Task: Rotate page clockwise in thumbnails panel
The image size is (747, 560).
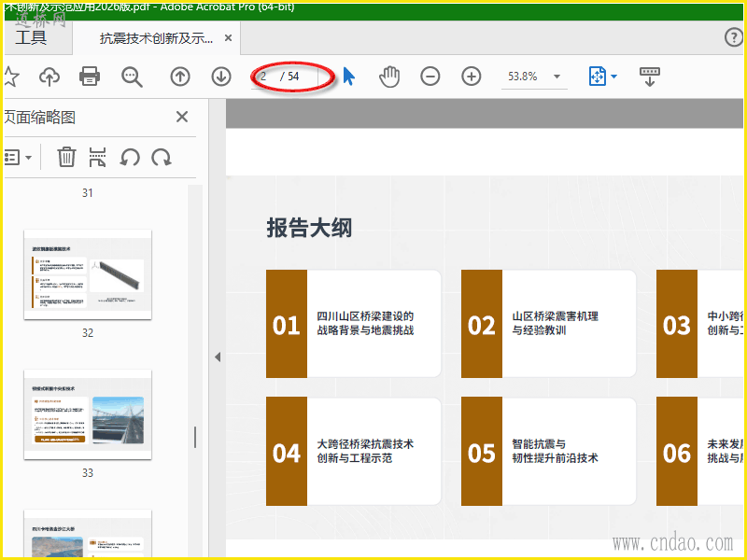Action: pos(162,157)
